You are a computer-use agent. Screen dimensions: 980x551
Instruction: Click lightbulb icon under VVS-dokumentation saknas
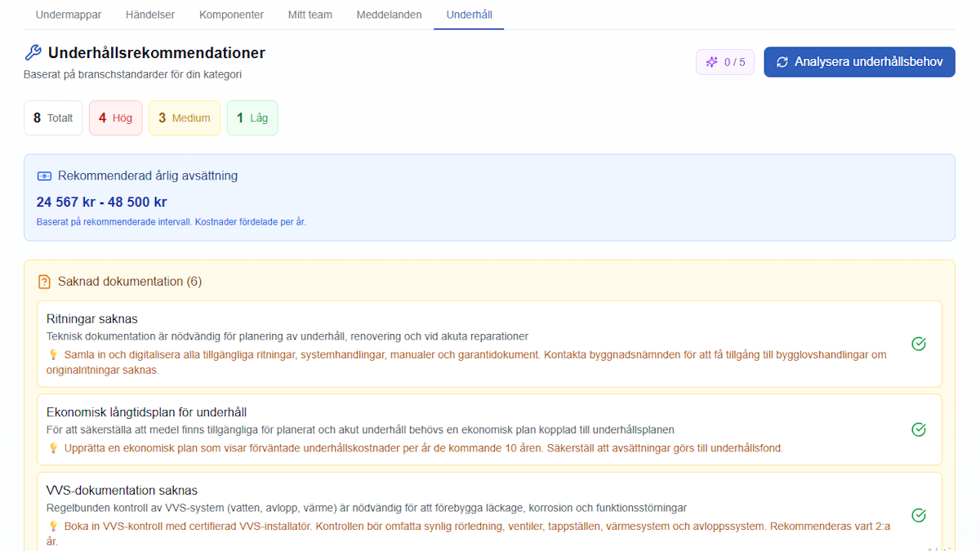[x=54, y=527]
